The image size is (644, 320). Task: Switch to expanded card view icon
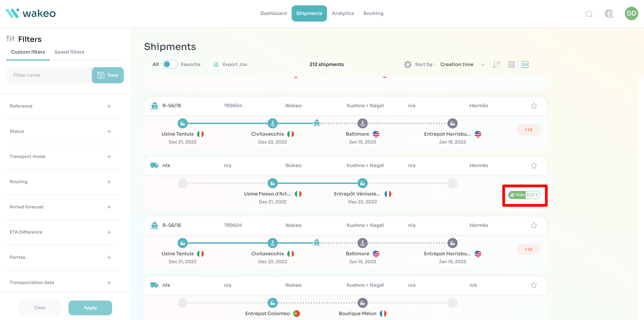pyautogui.click(x=525, y=65)
